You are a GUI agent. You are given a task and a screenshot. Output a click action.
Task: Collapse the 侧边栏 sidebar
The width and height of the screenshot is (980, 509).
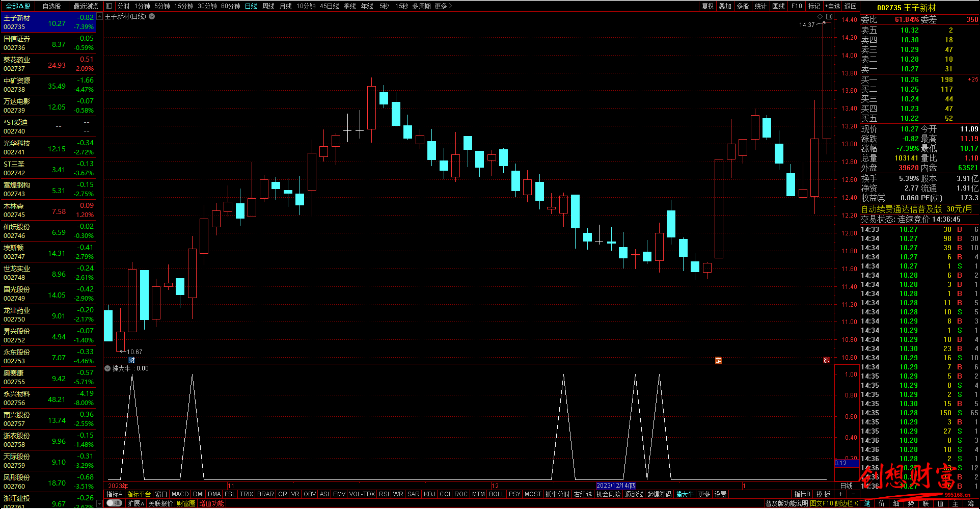point(846,503)
